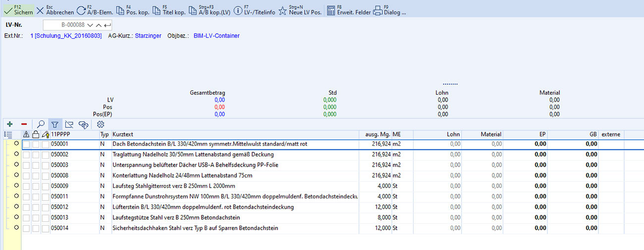Select Lüfterstein B/L 330/420mm row text

(x=203, y=207)
